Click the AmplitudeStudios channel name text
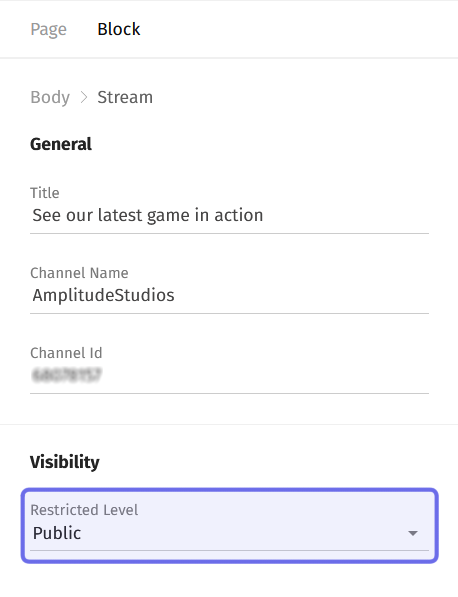Screen dimensions: 458x597 tap(103, 295)
